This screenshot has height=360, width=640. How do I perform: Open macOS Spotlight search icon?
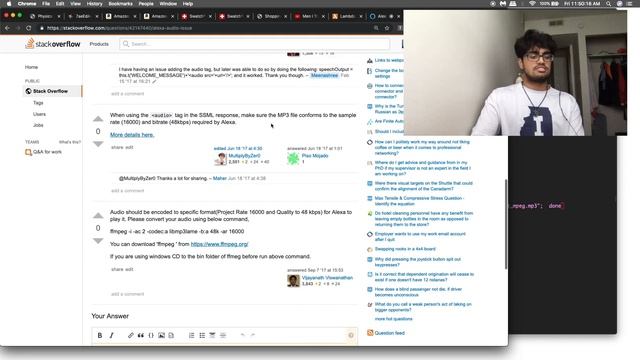click(608, 4)
